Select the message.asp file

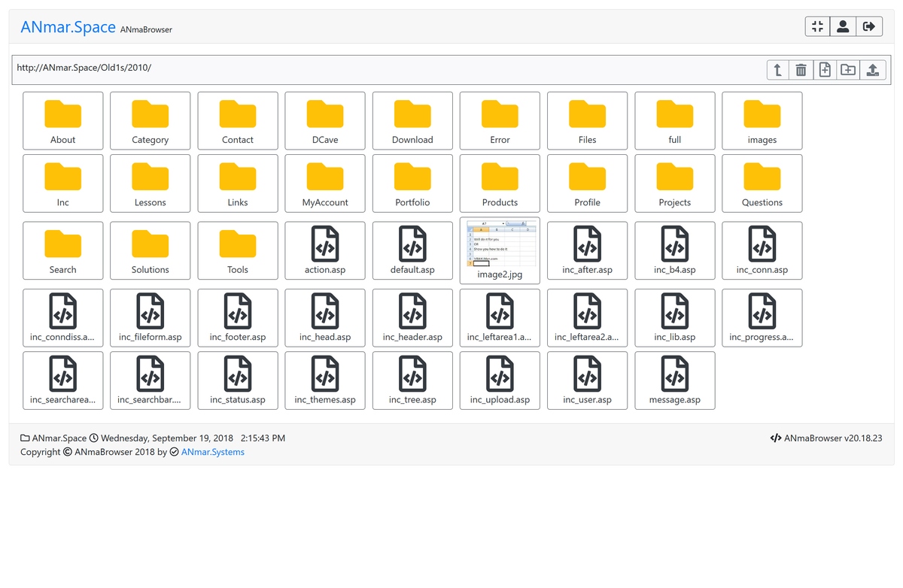[674, 380]
